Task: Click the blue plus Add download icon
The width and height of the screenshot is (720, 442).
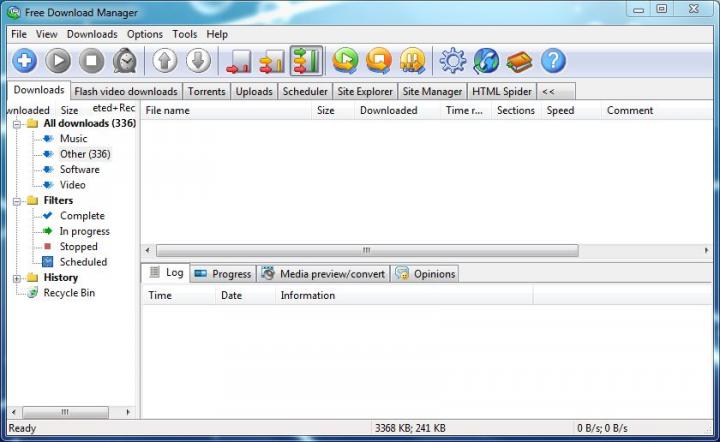Action: tap(24, 61)
